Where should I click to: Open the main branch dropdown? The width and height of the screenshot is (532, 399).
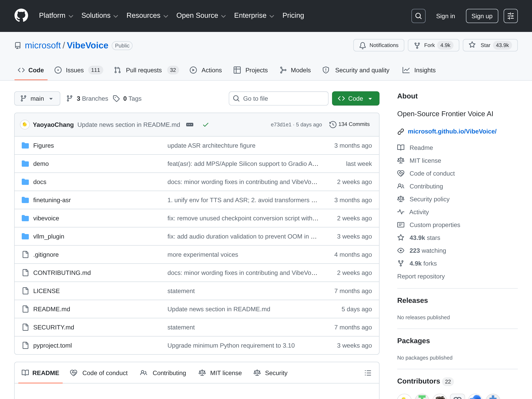click(37, 98)
